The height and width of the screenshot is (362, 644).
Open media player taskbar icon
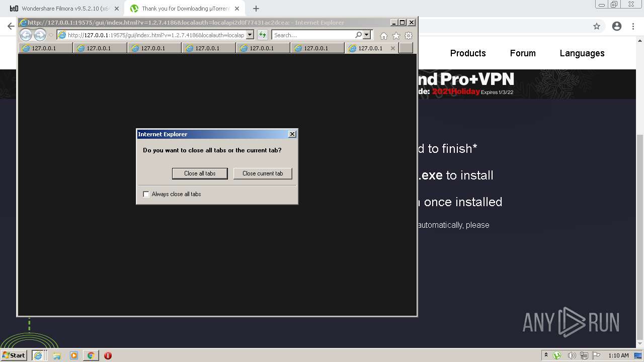pyautogui.click(x=74, y=355)
